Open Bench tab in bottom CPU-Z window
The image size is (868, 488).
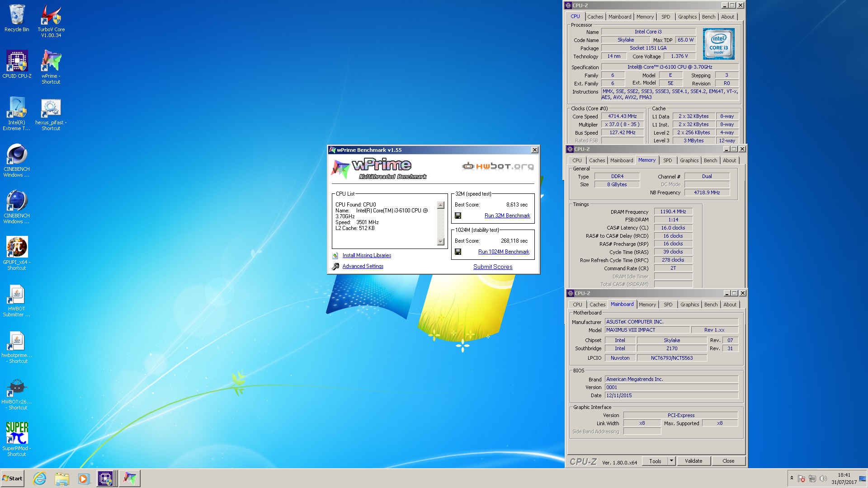coord(711,305)
